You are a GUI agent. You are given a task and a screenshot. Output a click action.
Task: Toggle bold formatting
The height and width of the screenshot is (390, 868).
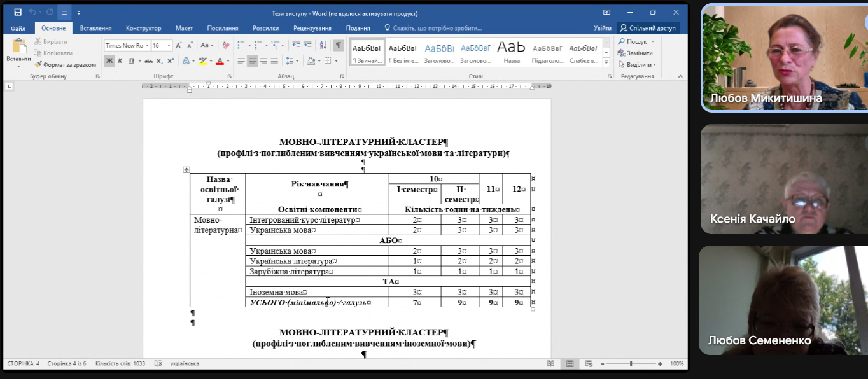tap(109, 61)
